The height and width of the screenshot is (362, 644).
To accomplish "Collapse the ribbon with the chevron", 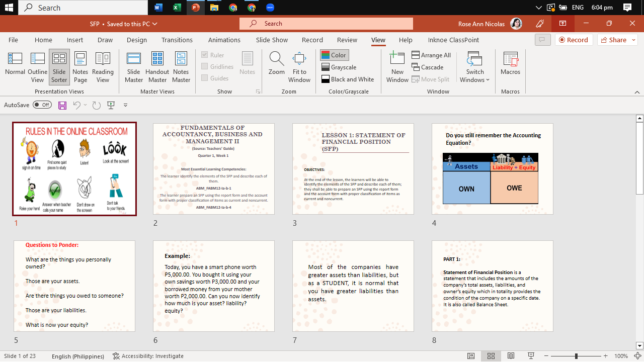I will coord(637,92).
